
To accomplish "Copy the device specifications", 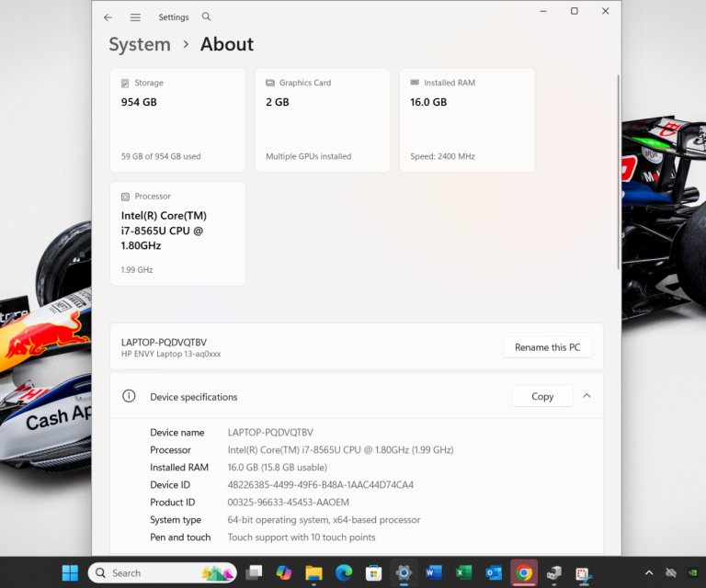I will click(x=541, y=397).
